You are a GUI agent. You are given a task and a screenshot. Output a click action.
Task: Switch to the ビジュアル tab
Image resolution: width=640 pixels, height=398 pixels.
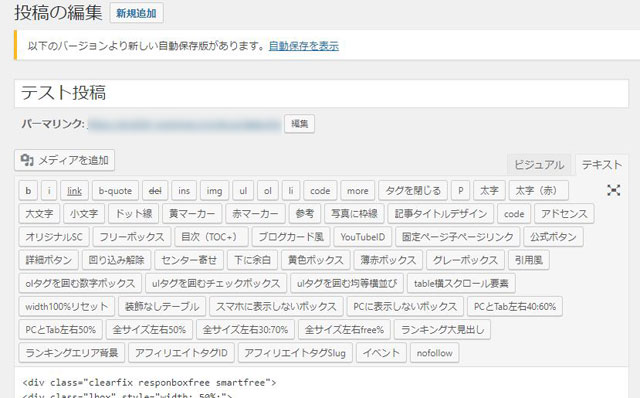tap(539, 165)
